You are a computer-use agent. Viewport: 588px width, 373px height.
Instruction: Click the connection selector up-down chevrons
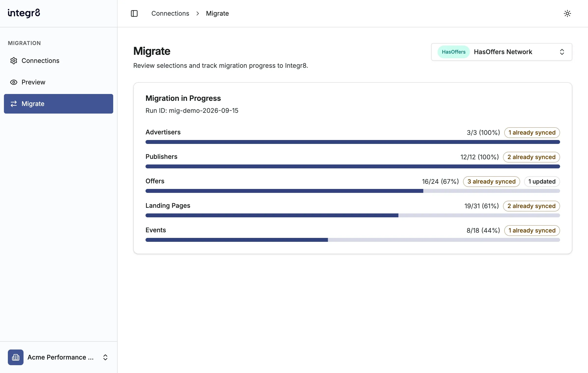point(562,52)
